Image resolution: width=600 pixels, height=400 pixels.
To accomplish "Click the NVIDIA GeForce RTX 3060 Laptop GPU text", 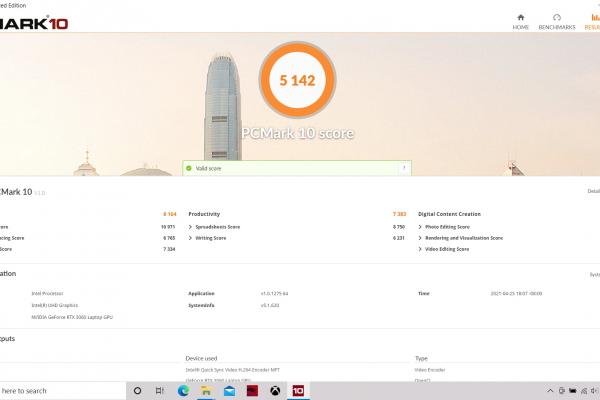I will pyautogui.click(x=72, y=317).
